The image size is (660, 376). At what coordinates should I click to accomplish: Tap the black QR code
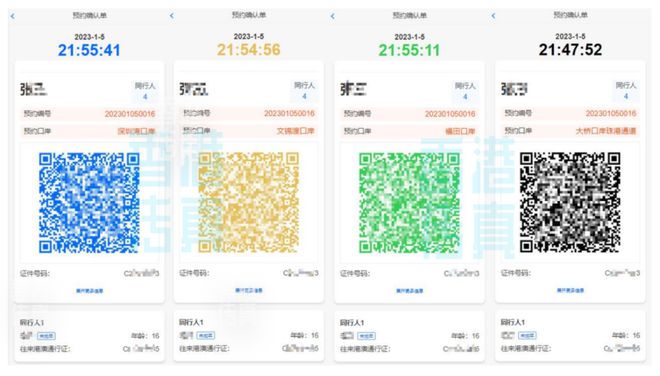pos(570,203)
